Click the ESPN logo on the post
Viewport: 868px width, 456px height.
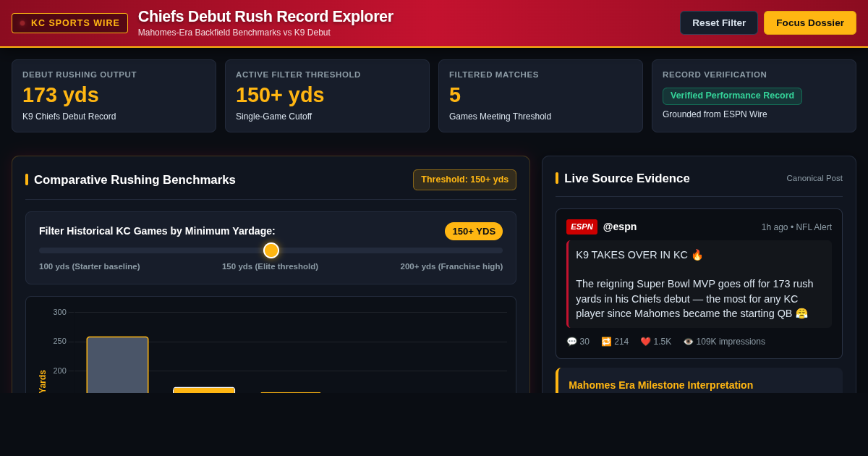582,227
